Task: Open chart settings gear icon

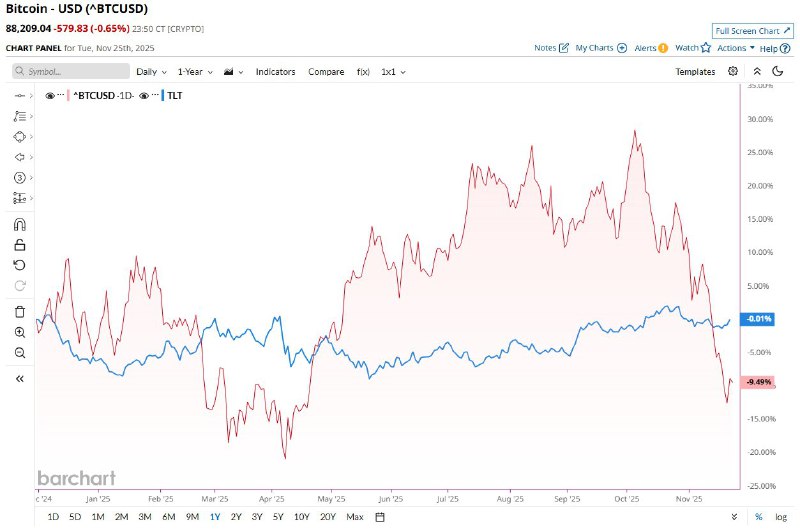Action: coord(733,71)
